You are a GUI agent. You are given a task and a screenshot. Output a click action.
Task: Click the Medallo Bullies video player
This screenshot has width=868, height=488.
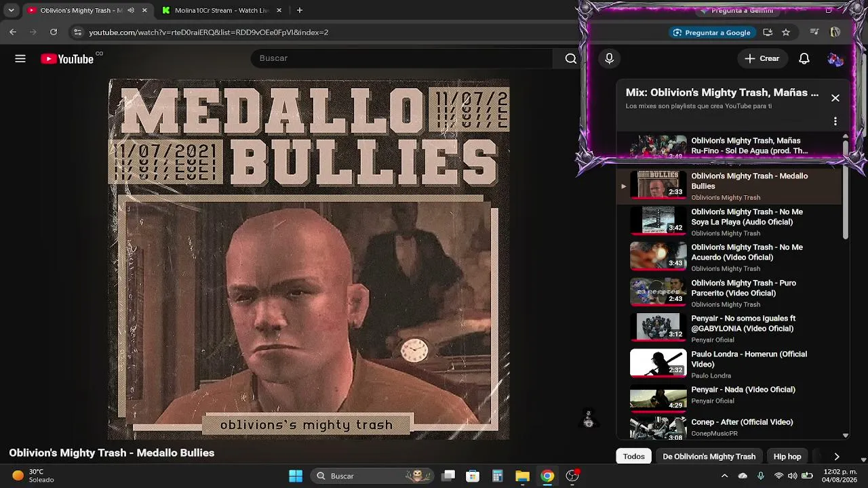pos(309,260)
